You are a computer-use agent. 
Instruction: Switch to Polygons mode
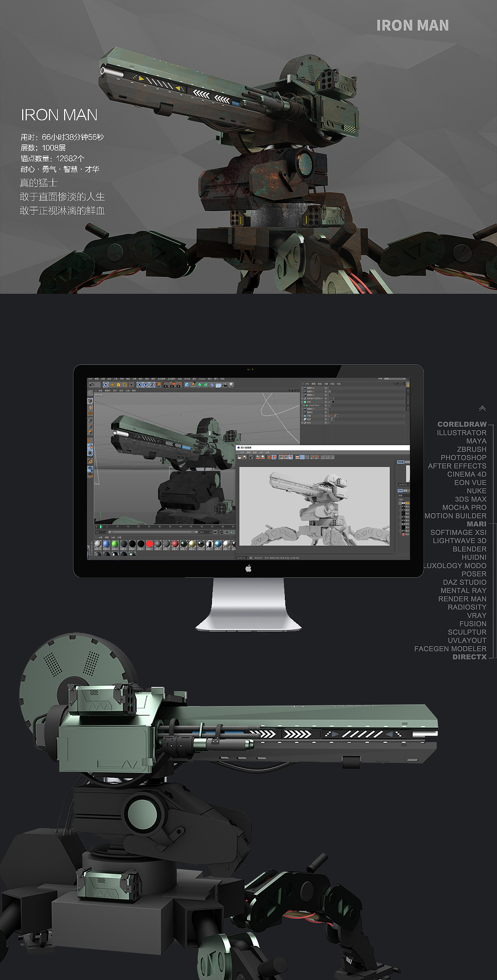click(x=90, y=433)
